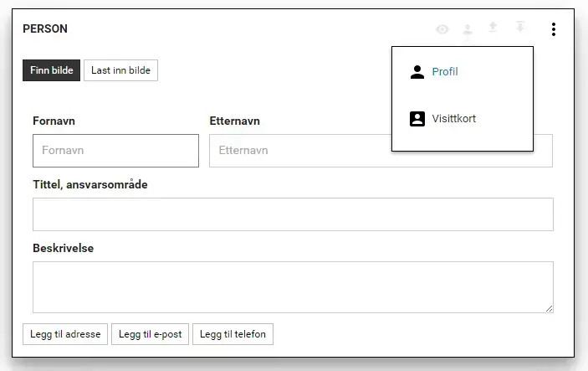This screenshot has width=588, height=371.
Task: Click inside the Beskrivelse text area
Action: click(x=294, y=287)
